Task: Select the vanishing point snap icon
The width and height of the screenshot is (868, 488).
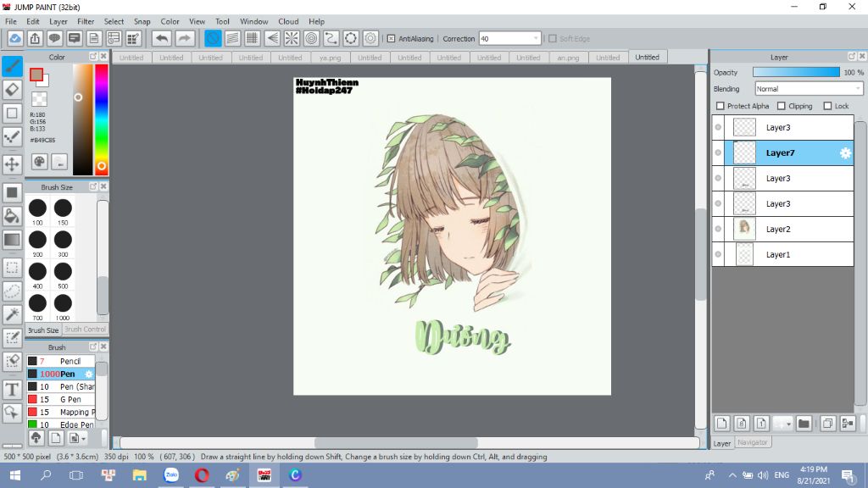Action: point(272,39)
